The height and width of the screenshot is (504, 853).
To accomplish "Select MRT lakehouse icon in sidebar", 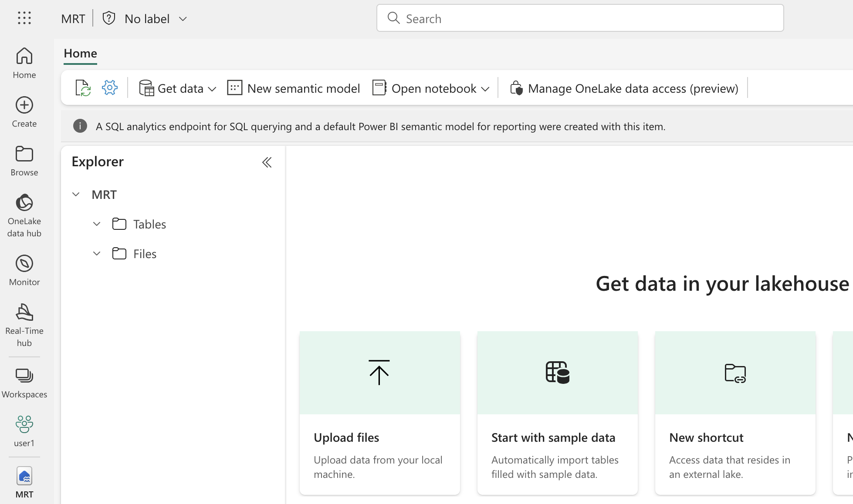I will tap(24, 482).
